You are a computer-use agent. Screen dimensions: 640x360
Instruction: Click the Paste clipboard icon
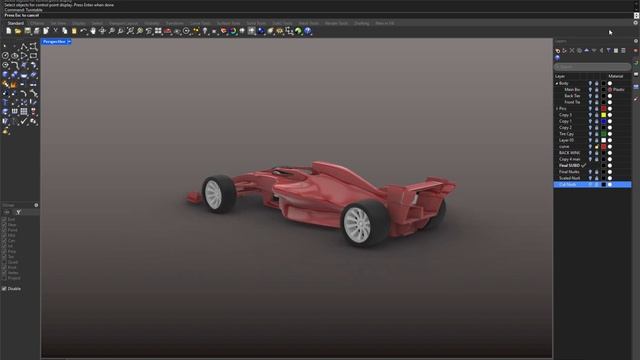pos(74,31)
